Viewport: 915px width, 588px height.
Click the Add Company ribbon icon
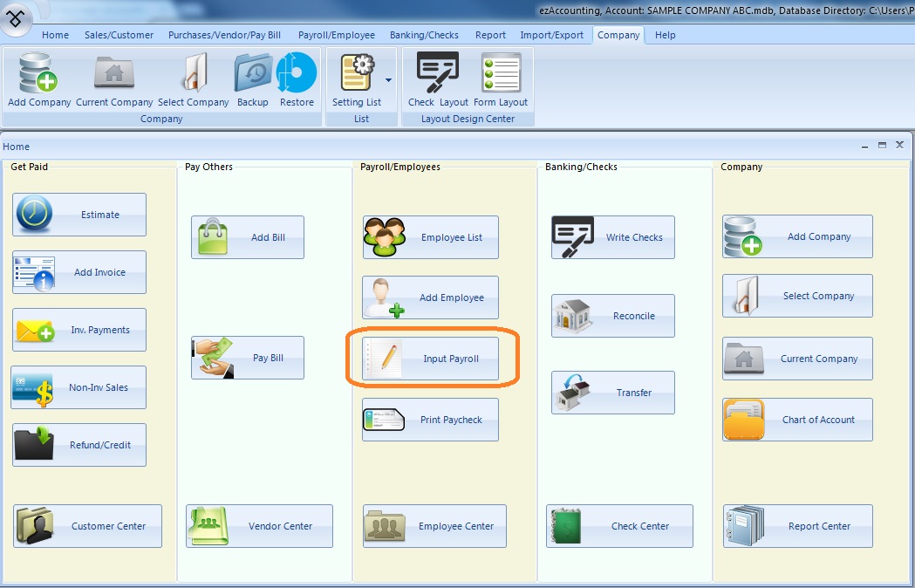tap(38, 80)
